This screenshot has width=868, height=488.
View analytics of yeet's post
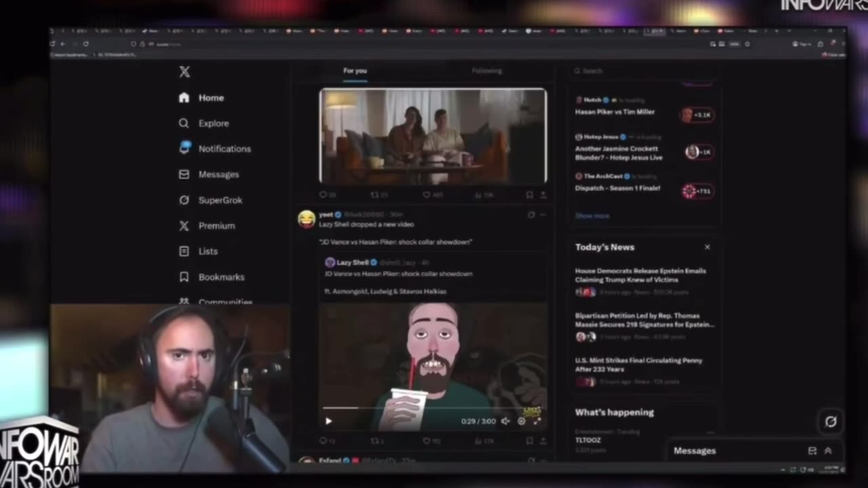[484, 441]
